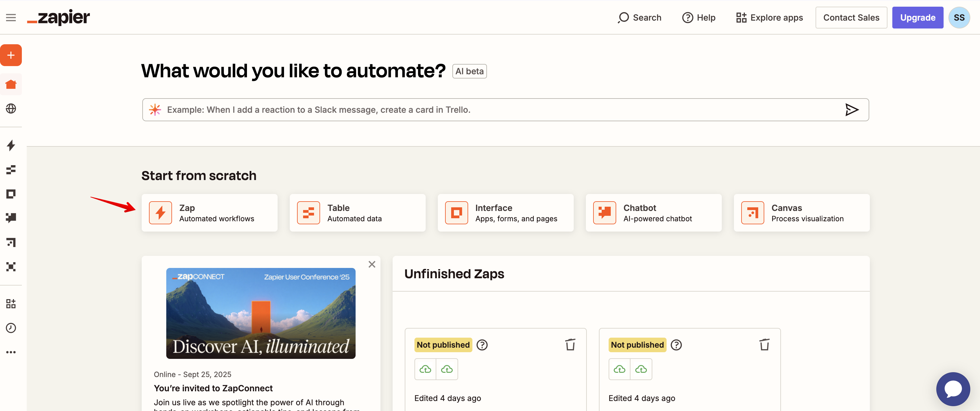
Task: Open Chatbots icon in the sidebar
Action: coord(11,218)
